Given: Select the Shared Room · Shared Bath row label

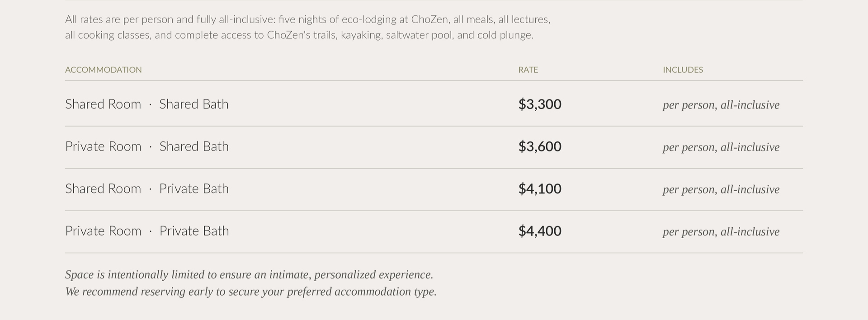Looking at the screenshot, I should coord(146,104).
